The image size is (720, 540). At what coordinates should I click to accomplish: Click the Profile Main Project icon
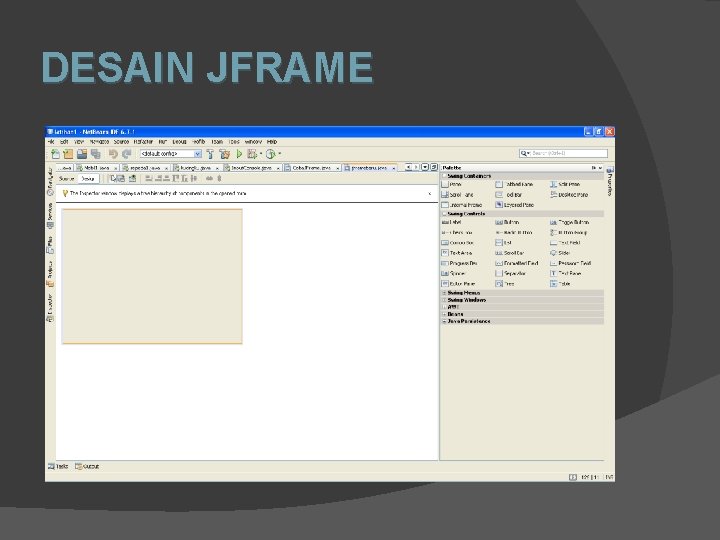pos(270,154)
